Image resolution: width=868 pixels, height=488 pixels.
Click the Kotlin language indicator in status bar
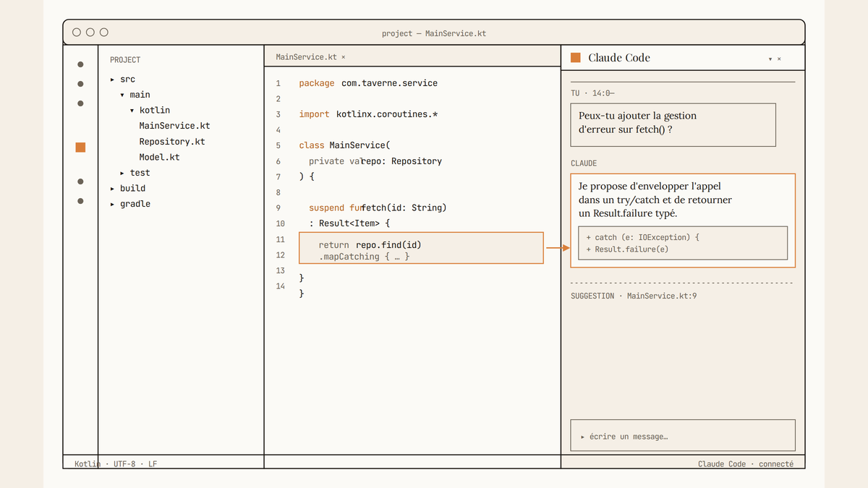pyautogui.click(x=88, y=464)
